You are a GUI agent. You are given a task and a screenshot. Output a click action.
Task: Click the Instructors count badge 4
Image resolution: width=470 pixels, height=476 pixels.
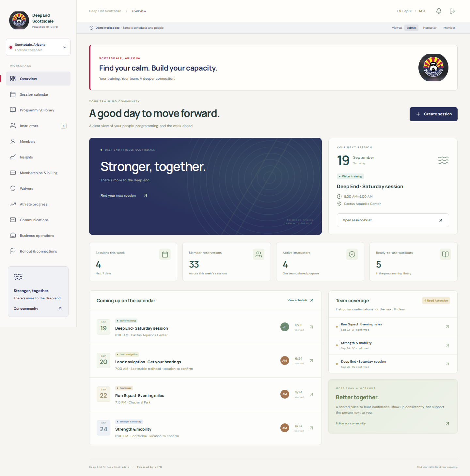pyautogui.click(x=64, y=126)
